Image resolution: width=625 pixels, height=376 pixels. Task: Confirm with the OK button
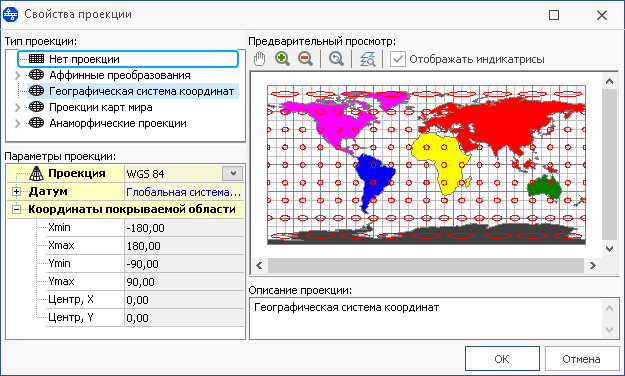(x=502, y=359)
